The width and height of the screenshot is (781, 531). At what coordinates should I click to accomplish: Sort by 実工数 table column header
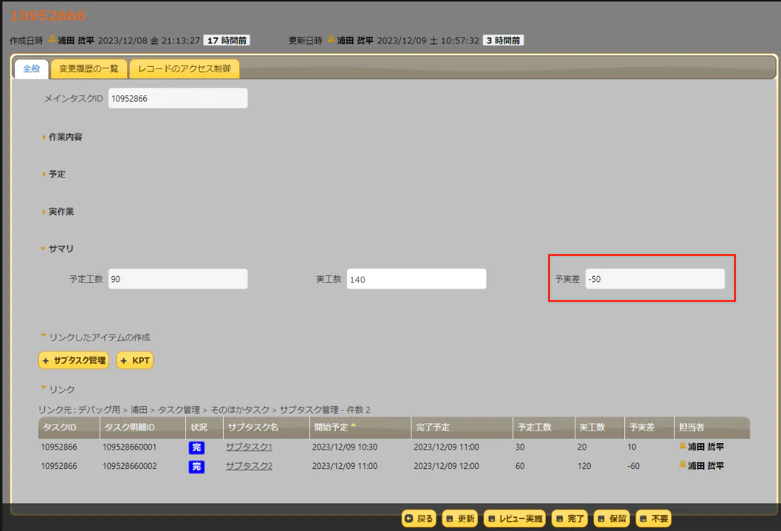(599, 427)
